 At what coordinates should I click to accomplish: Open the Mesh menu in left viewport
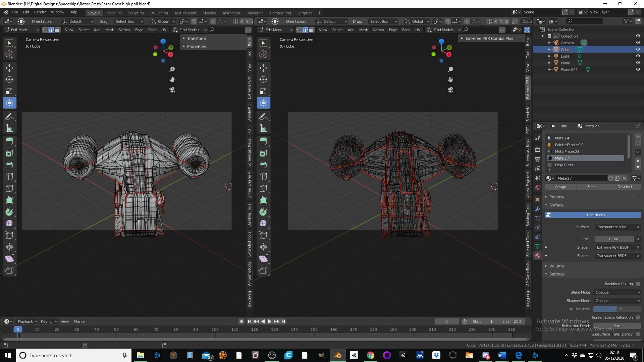click(110, 30)
